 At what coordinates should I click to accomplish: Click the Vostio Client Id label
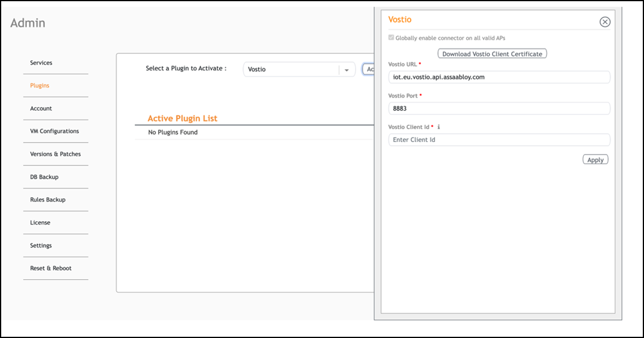click(x=409, y=127)
